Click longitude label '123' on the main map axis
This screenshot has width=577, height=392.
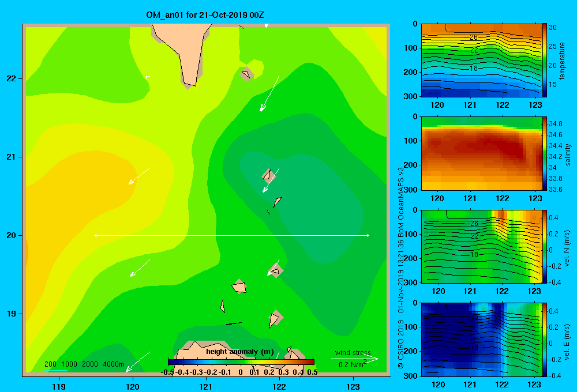(x=353, y=386)
